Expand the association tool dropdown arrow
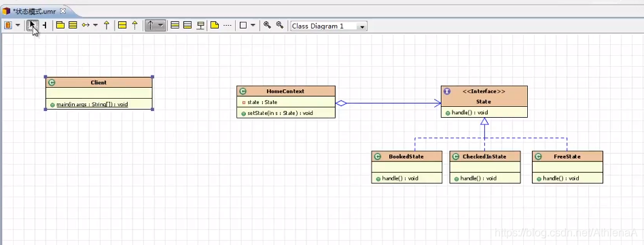Screen dimensions: 644x245 95,26
